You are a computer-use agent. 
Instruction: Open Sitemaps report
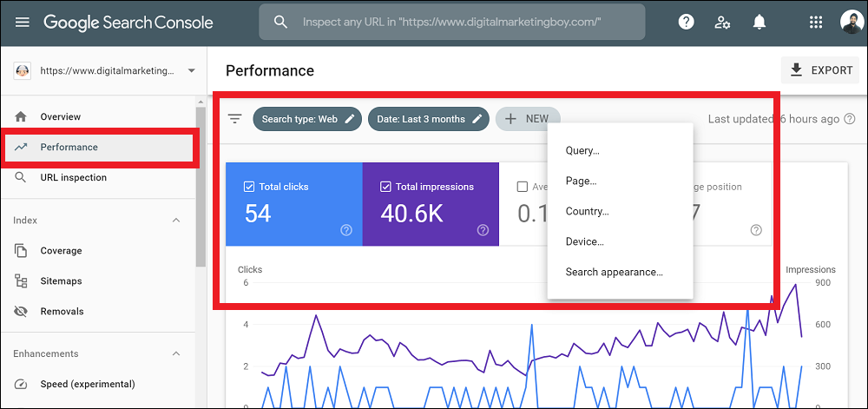tap(61, 281)
